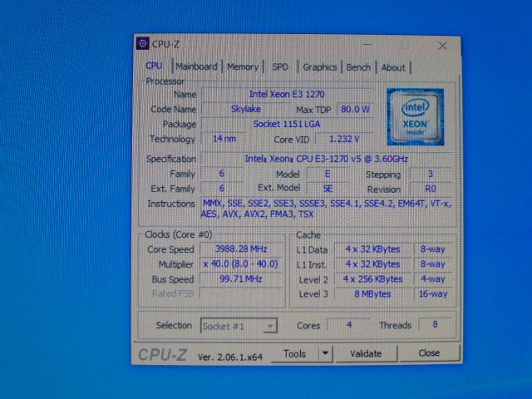The image size is (532, 399).
Task: Click the Technology value 14 nm
Action: [x=224, y=139]
